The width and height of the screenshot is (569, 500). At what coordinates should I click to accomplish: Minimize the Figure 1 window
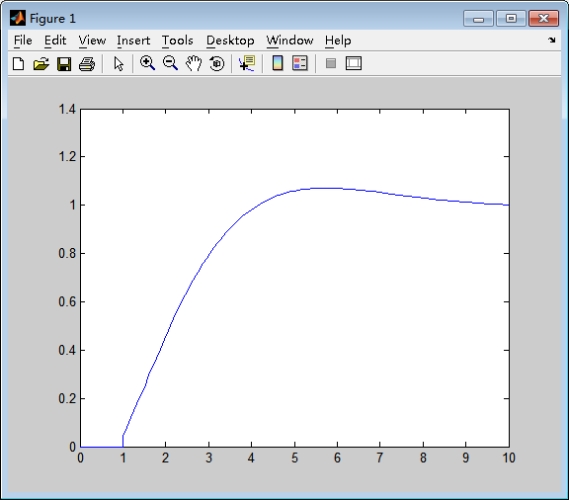pyautogui.click(x=478, y=19)
